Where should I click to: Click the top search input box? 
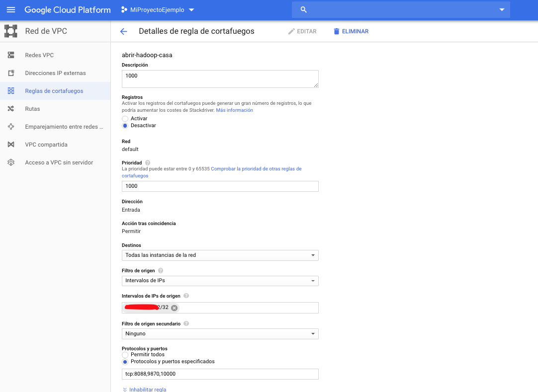401,9
